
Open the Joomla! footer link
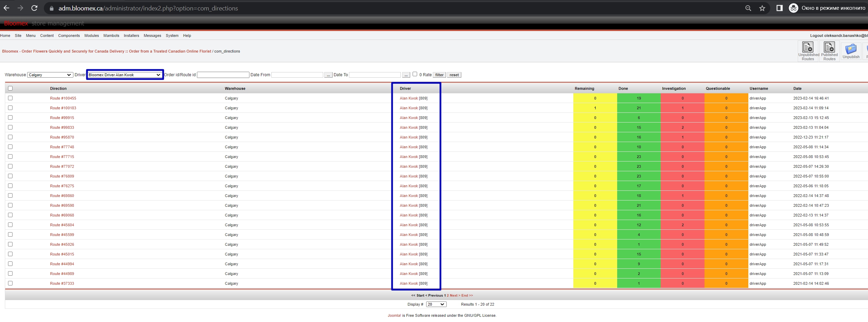click(395, 315)
